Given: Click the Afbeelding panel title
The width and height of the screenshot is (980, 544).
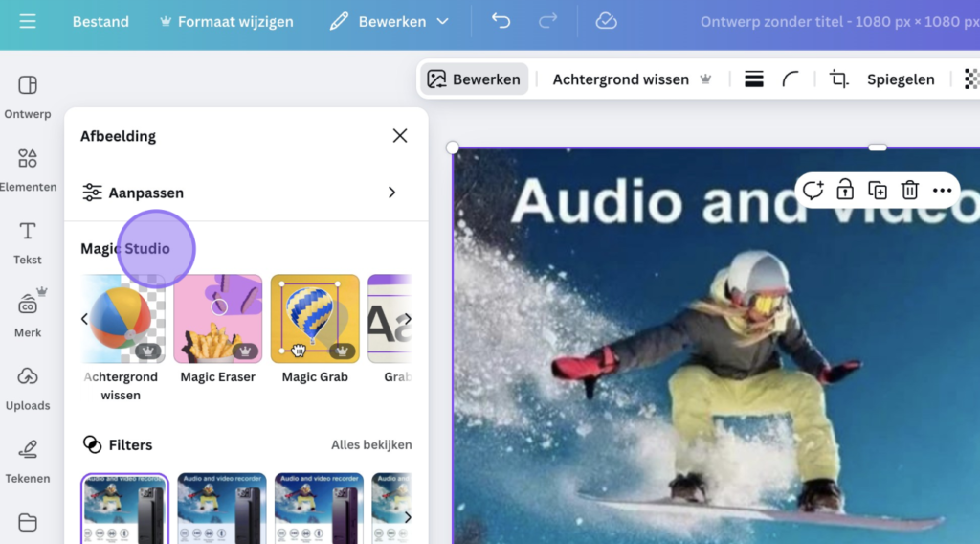Looking at the screenshot, I should pyautogui.click(x=118, y=136).
